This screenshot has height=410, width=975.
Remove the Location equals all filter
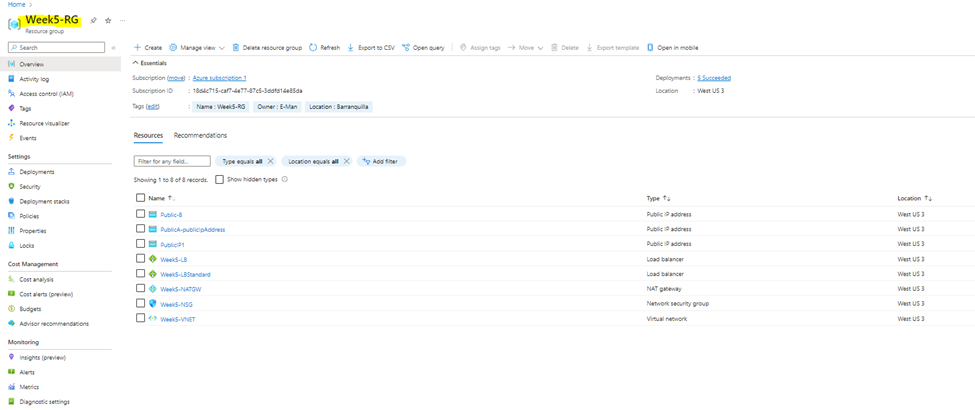(x=346, y=161)
